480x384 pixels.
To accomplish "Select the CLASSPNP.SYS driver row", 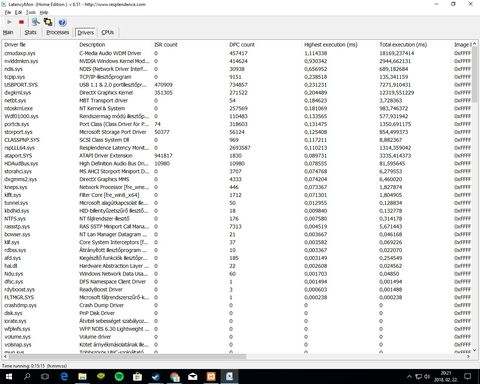I will tap(237, 140).
